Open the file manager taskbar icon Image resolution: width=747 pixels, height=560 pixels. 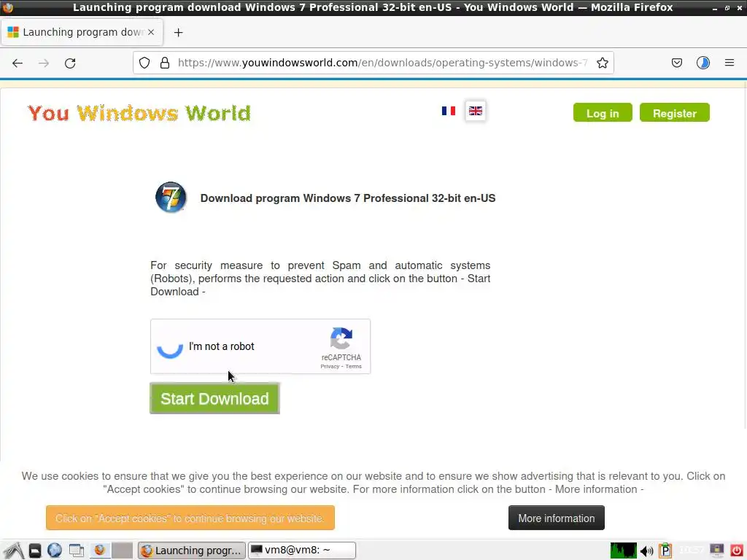[35, 551]
